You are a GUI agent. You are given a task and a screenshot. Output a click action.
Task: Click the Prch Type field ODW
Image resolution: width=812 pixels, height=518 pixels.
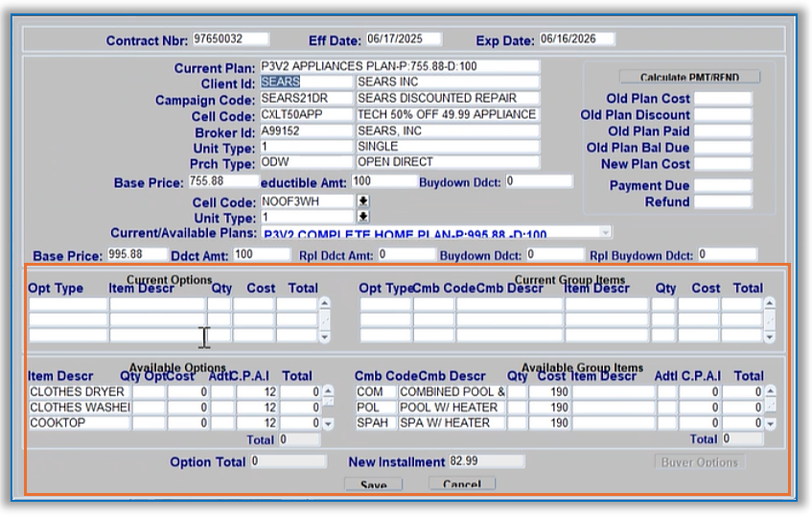click(306, 162)
